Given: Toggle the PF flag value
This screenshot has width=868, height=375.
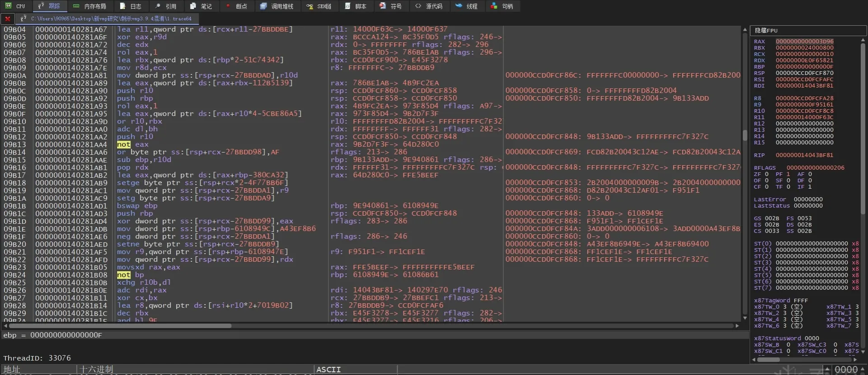Looking at the screenshot, I should 788,174.
